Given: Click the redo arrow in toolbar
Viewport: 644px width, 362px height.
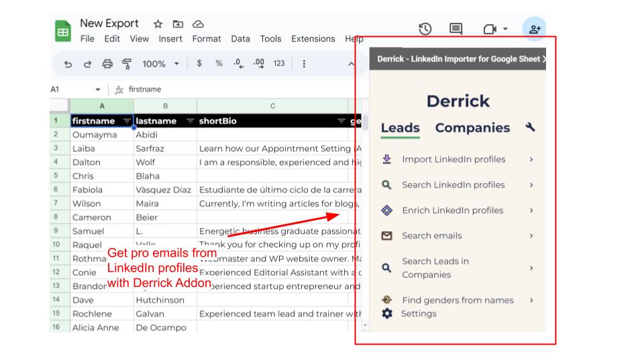Looking at the screenshot, I should point(87,64).
